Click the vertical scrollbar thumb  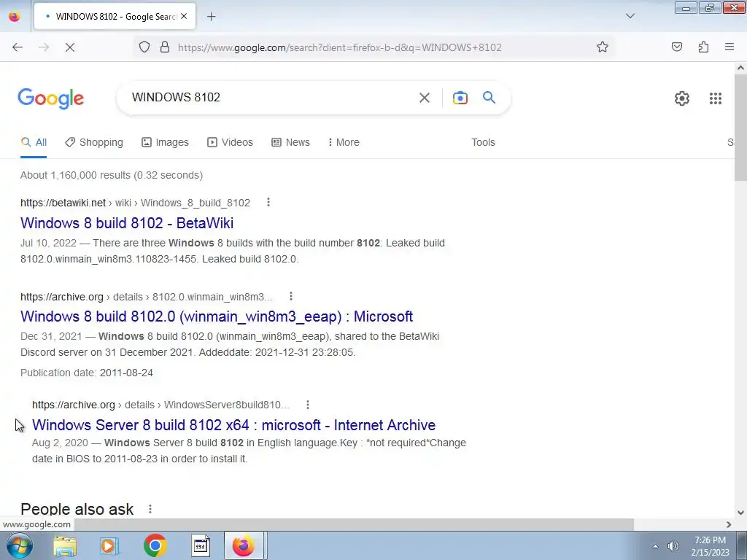tap(740, 127)
